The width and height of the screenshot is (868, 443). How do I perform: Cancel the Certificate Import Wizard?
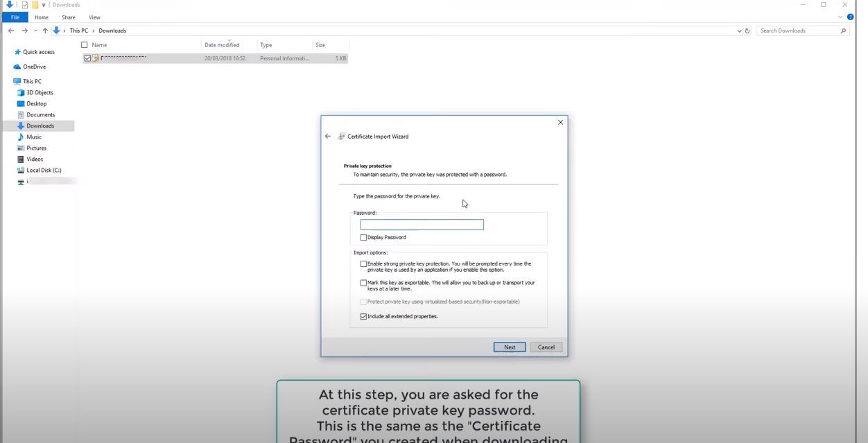pyautogui.click(x=546, y=347)
